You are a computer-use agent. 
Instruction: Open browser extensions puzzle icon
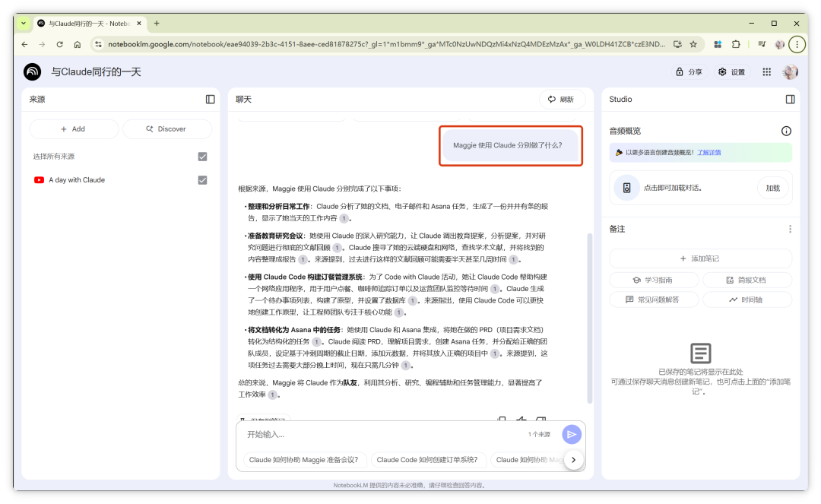[x=736, y=45]
